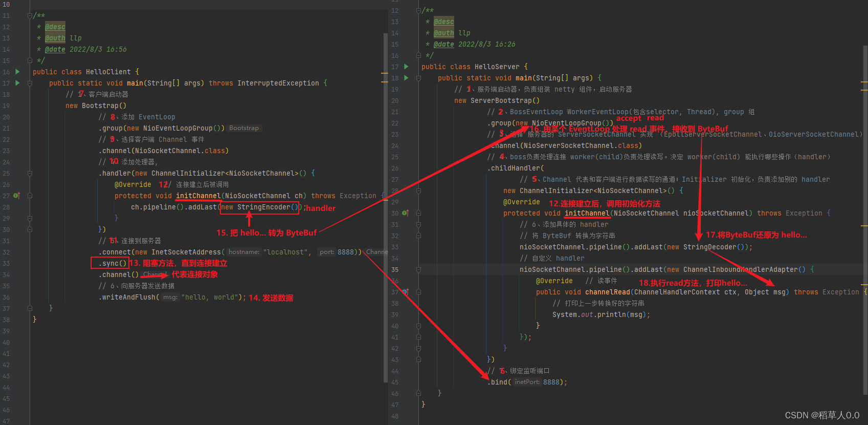Click the inetPort: parameter hint

click(527, 382)
